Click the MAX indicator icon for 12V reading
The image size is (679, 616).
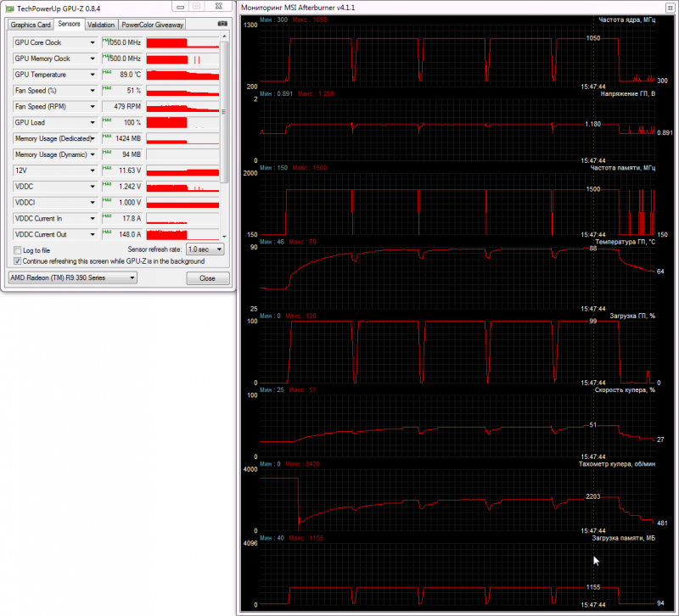[x=107, y=169]
